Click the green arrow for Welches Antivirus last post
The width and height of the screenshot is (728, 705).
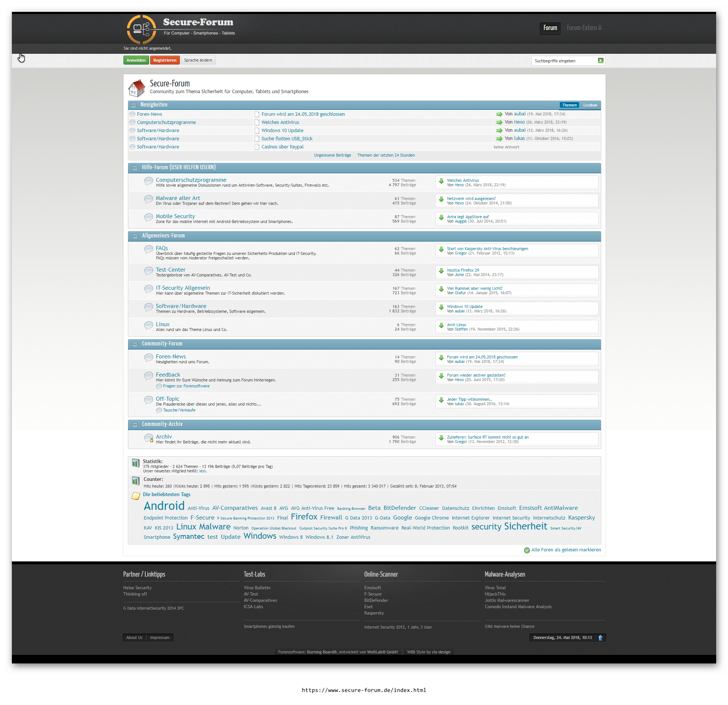[441, 181]
